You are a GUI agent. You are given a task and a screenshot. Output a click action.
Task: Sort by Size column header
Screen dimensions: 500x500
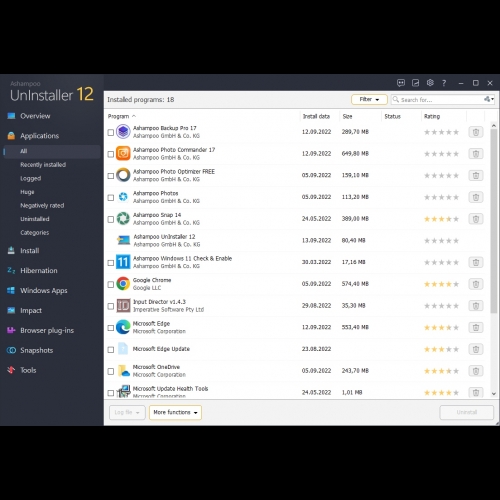point(347,116)
